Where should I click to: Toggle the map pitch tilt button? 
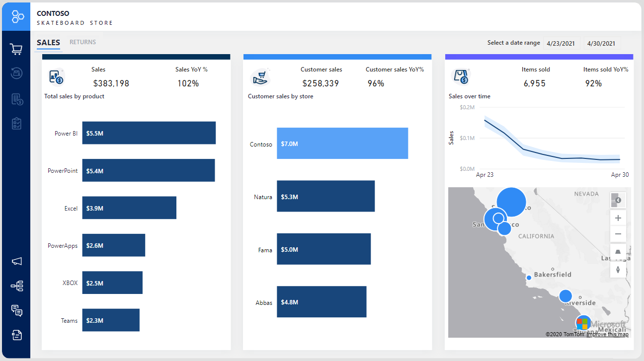pyautogui.click(x=618, y=252)
